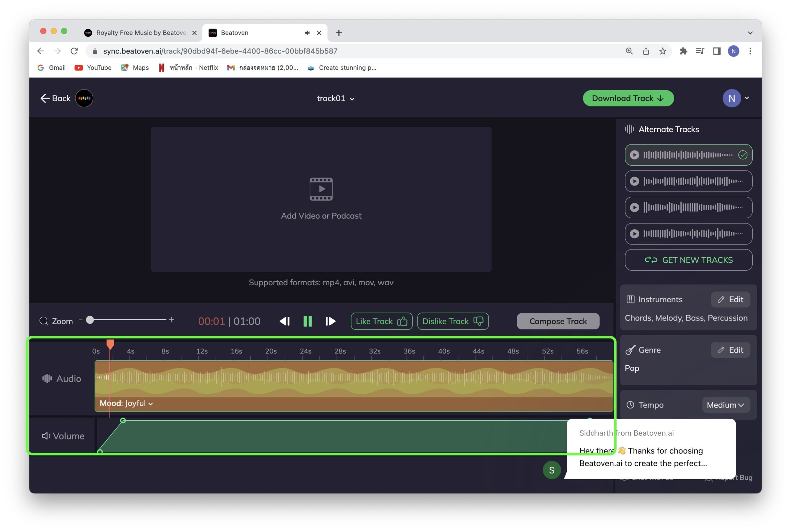Screen dimensions: 791x532
Task: Click GET NEW TRACKS button
Action: [x=688, y=260]
